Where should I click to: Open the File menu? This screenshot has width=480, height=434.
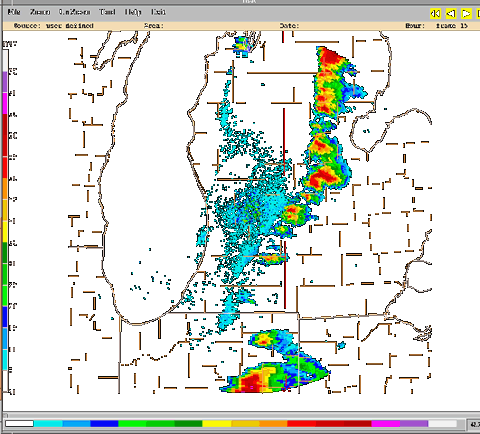(x=14, y=12)
